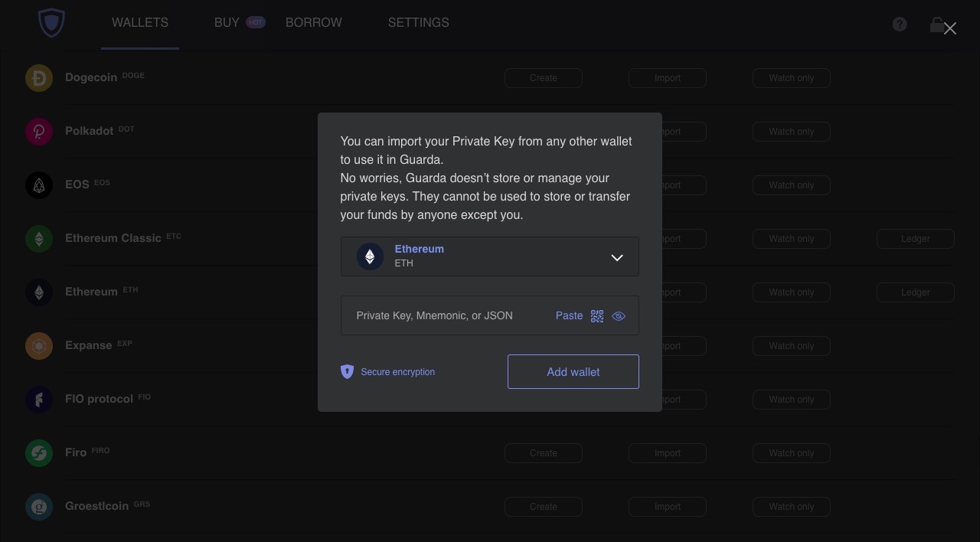Expand the Ethereum currency dropdown
This screenshot has height=542, width=980.
tap(490, 256)
